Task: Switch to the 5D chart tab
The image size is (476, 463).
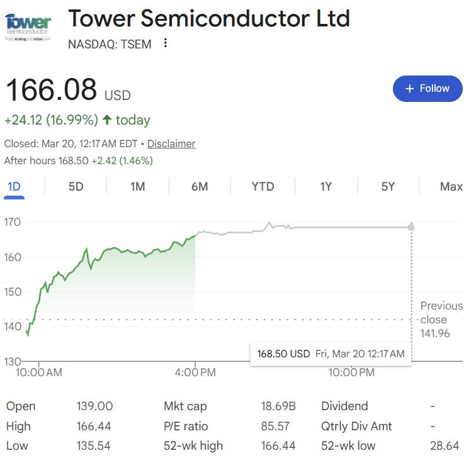Action: pyautogui.click(x=76, y=186)
